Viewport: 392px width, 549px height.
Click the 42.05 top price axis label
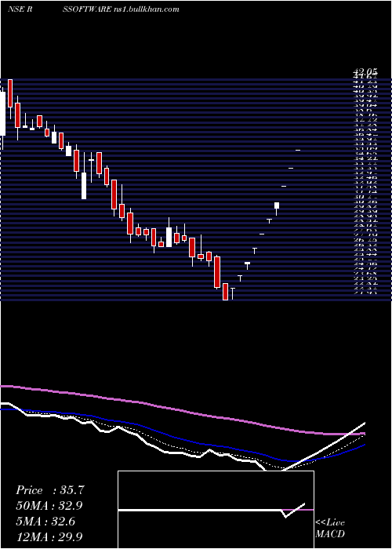[365, 73]
